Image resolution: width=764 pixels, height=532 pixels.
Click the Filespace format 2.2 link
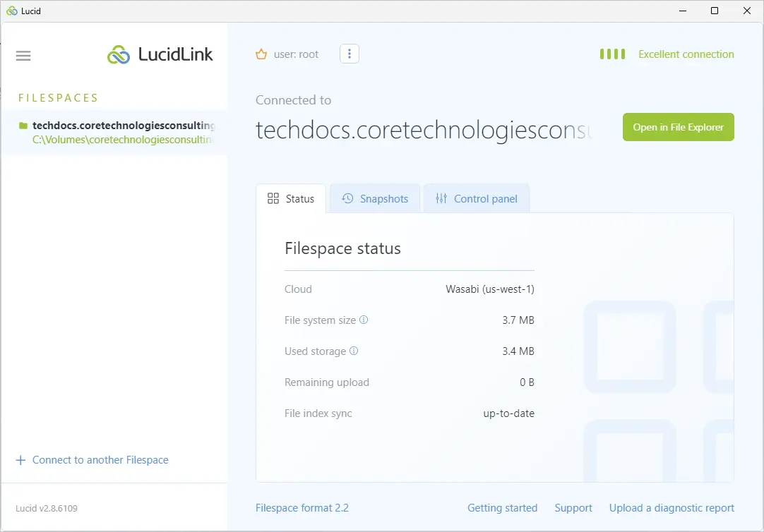click(302, 508)
